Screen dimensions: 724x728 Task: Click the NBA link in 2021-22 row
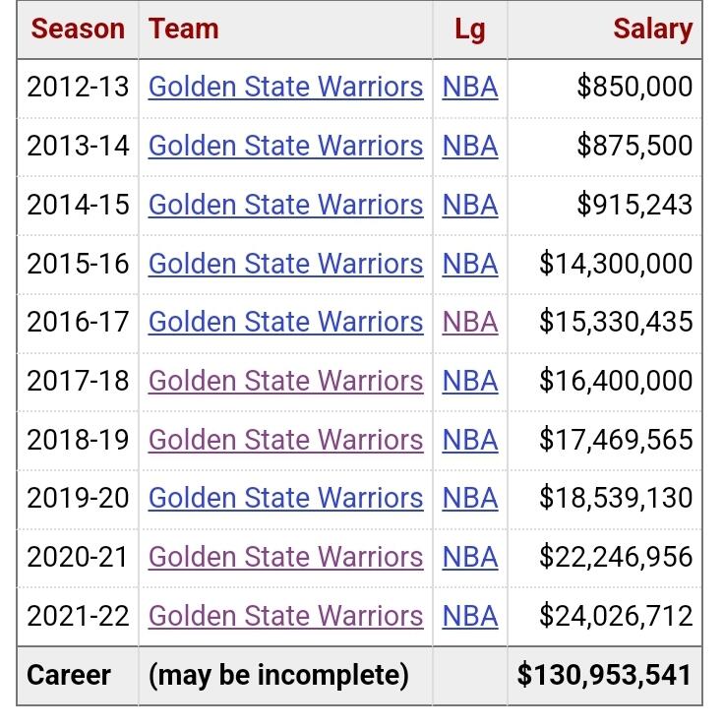[470, 617]
